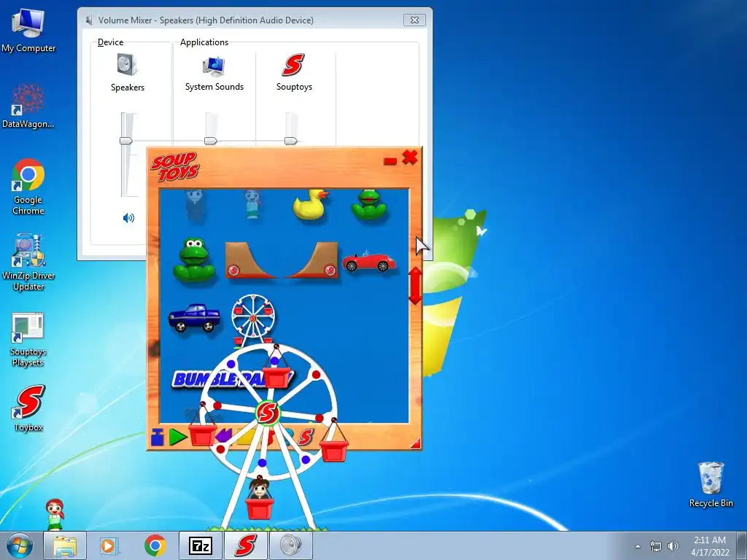The image size is (747, 560).
Task: Click the Applications group label in Volume Mixer
Action: 204,42
